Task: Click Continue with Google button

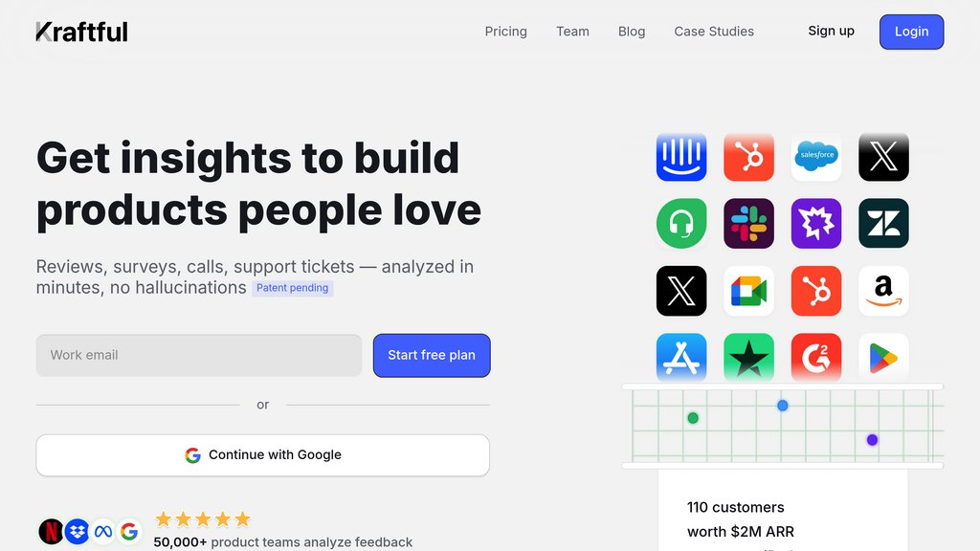Action: [x=263, y=455]
